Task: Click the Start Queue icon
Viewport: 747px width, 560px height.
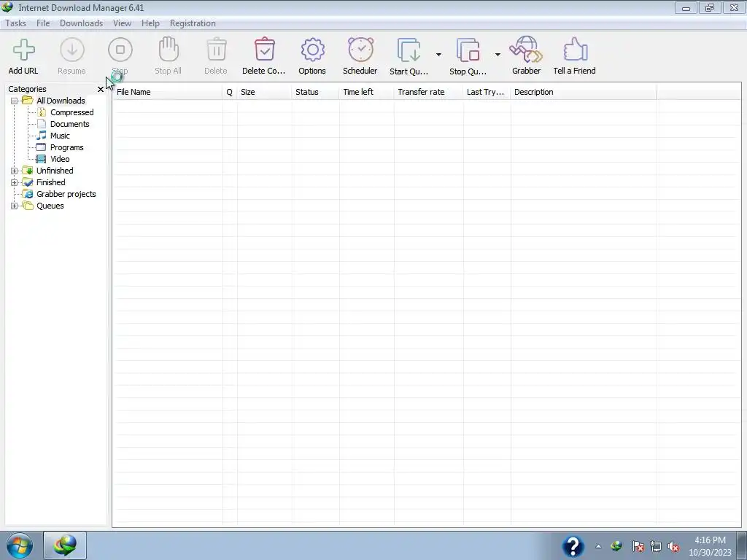Action: coord(409,50)
